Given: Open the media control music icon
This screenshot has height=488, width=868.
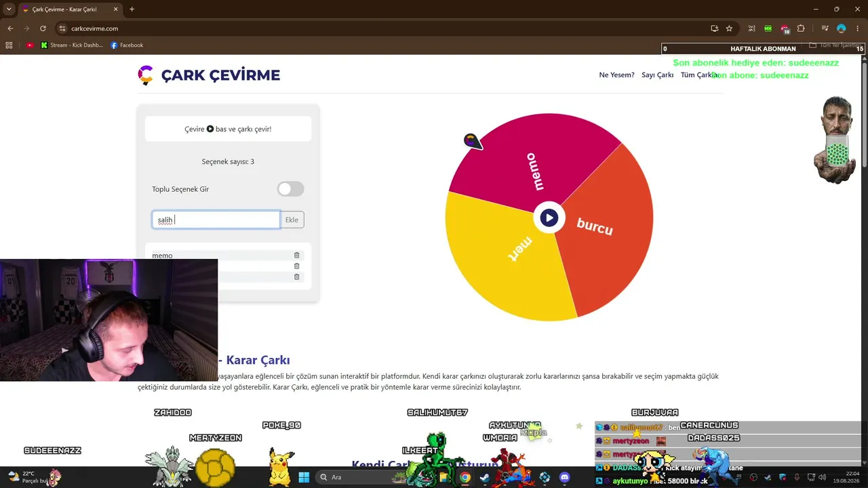Looking at the screenshot, I should (x=825, y=28).
